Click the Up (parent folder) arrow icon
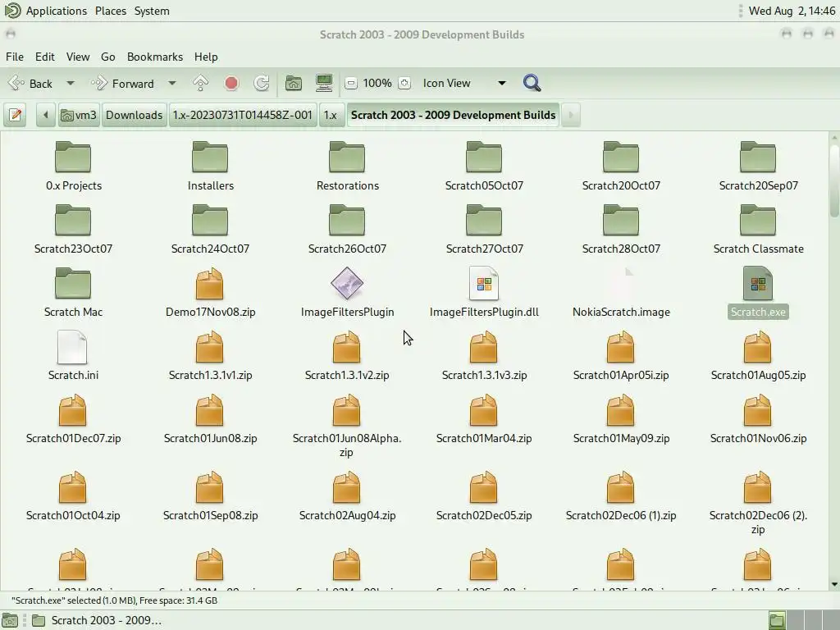840x630 pixels. click(x=200, y=83)
